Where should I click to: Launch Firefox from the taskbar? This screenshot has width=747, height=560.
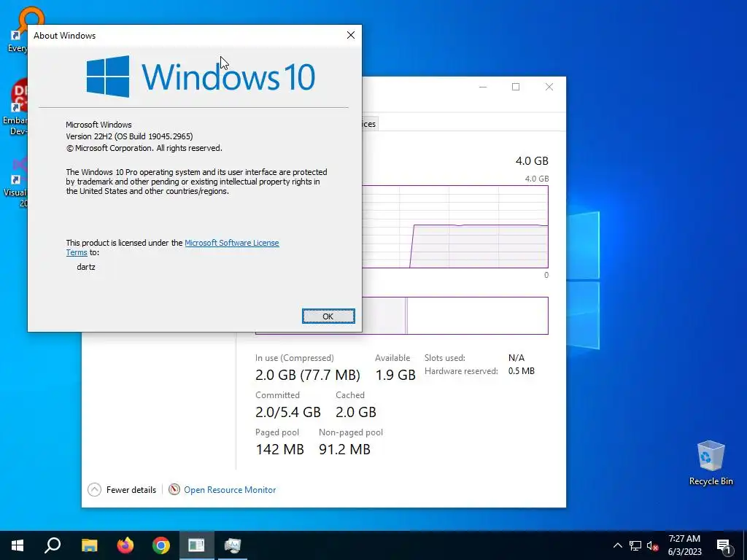coord(125,545)
